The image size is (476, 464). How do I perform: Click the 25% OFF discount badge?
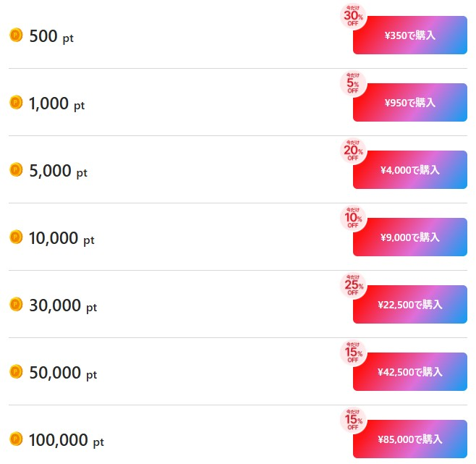[353, 285]
